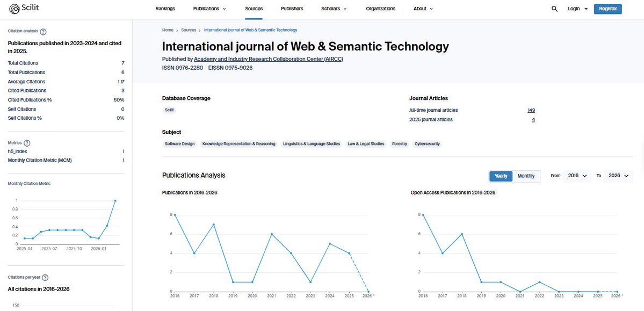
Task: Click the last point of Monthly Citation chart
Action: click(x=115, y=200)
